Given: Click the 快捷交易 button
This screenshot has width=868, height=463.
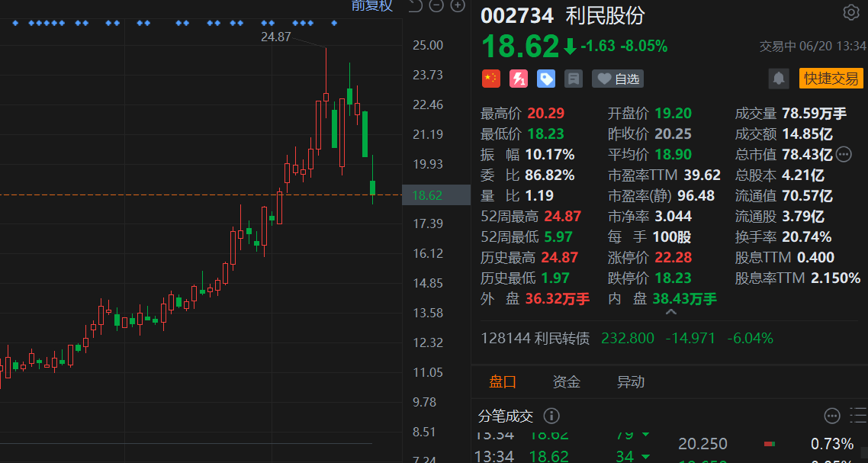Looking at the screenshot, I should coord(831,79).
